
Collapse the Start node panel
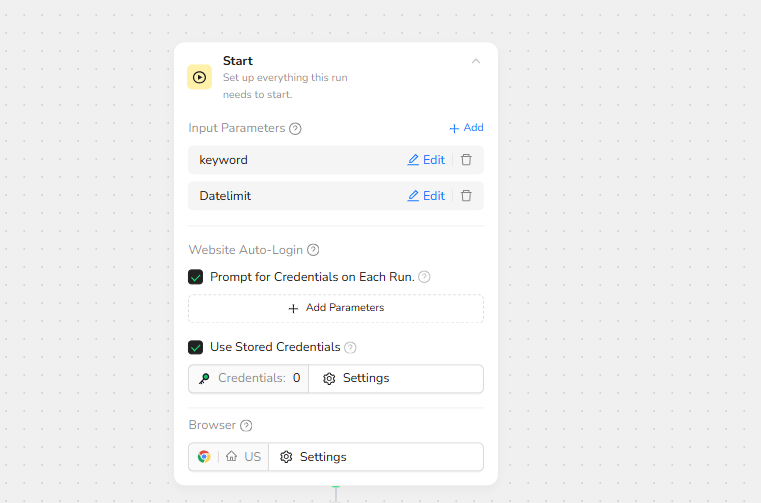pos(476,61)
